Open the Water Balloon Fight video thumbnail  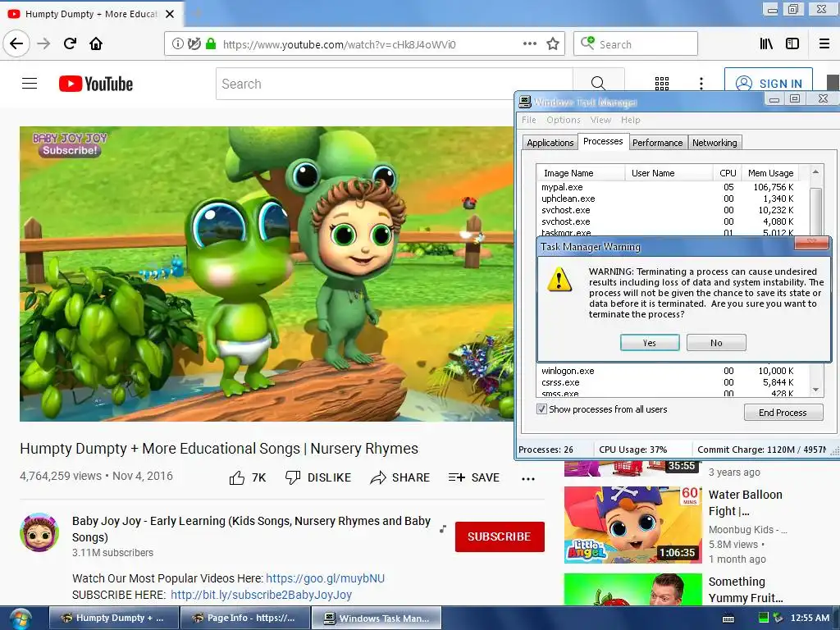click(x=632, y=524)
